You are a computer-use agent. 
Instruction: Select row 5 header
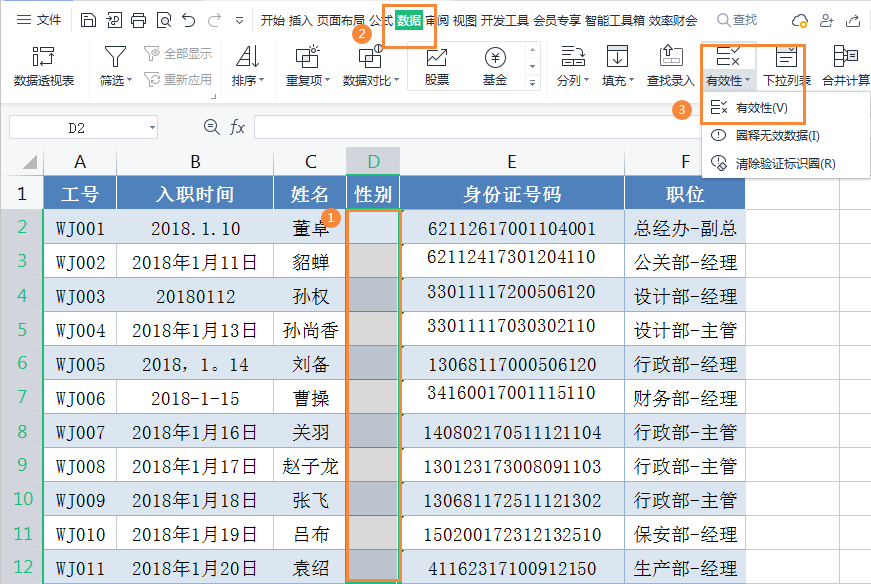pos(22,329)
